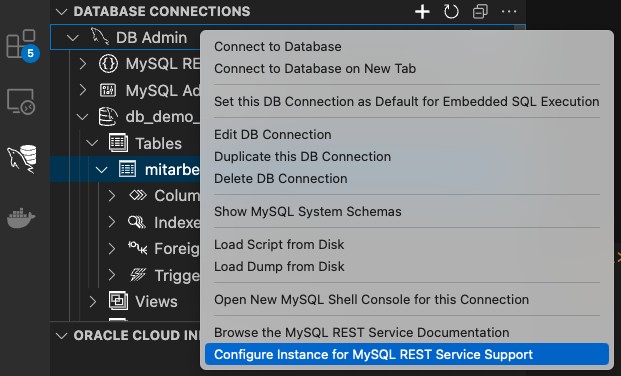This screenshot has width=621, height=376.
Task: Refresh the database connections list
Action: point(451,11)
